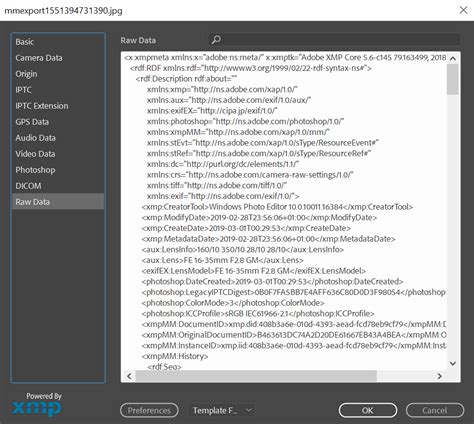The width and height of the screenshot is (474, 424).
Task: Click the aux:Lens FE 16-35mm line
Action: point(223,260)
